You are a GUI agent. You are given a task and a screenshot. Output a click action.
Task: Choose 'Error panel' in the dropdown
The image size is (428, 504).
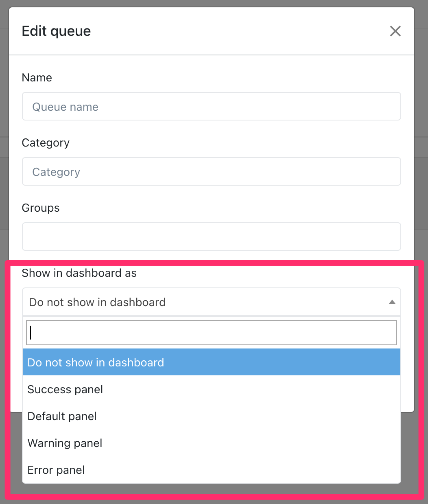tap(56, 470)
